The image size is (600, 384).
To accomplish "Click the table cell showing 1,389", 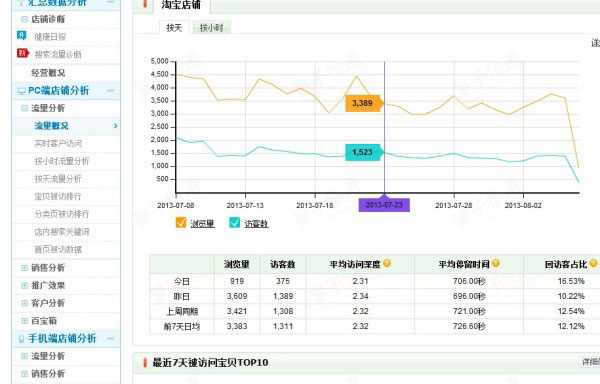I will [283, 296].
